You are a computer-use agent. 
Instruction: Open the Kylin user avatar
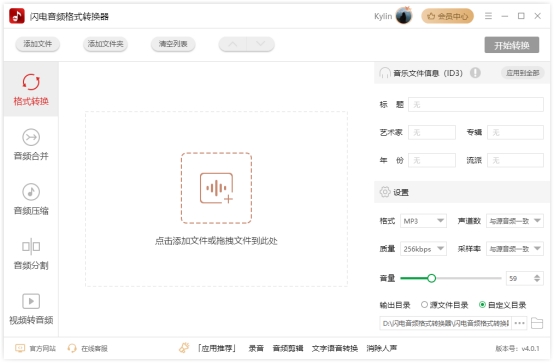click(x=403, y=16)
